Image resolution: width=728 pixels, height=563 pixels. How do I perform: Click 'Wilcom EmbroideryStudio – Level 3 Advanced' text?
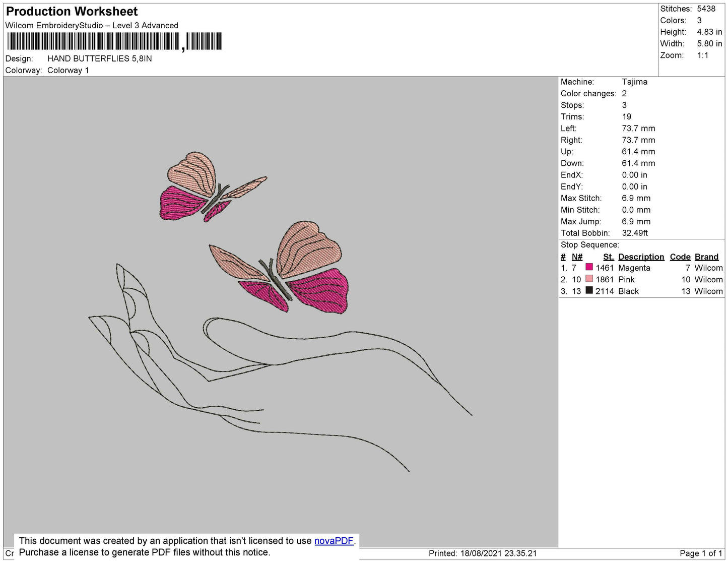coord(92,26)
